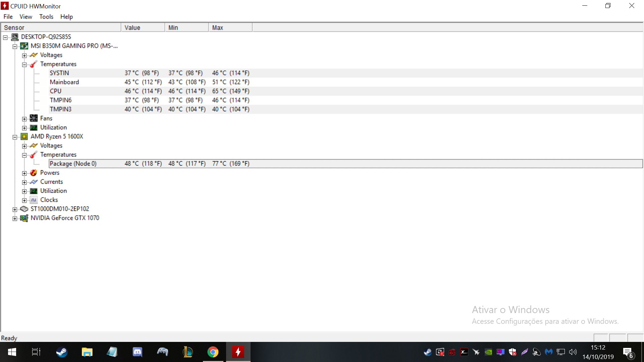
Task: Click the Min column header
Action: [186, 27]
